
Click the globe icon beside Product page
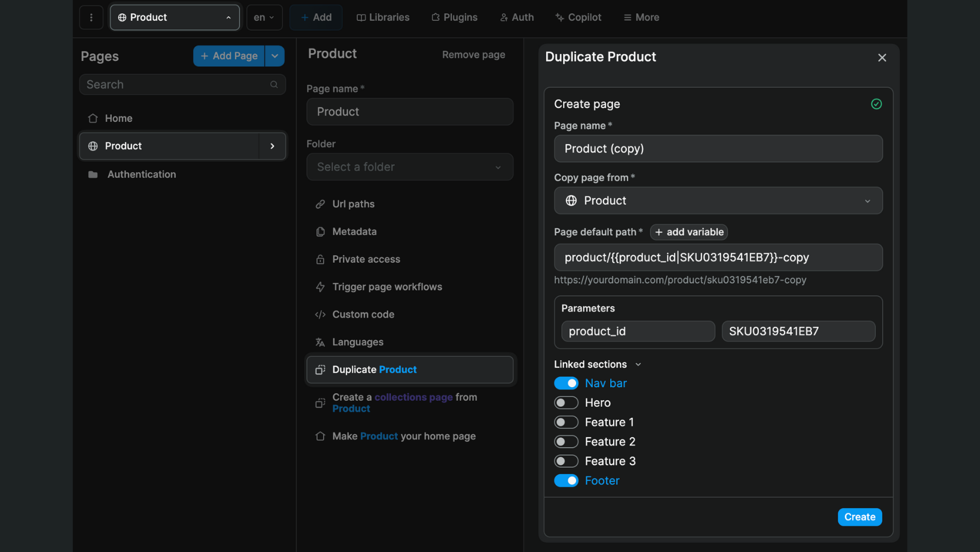(94, 146)
